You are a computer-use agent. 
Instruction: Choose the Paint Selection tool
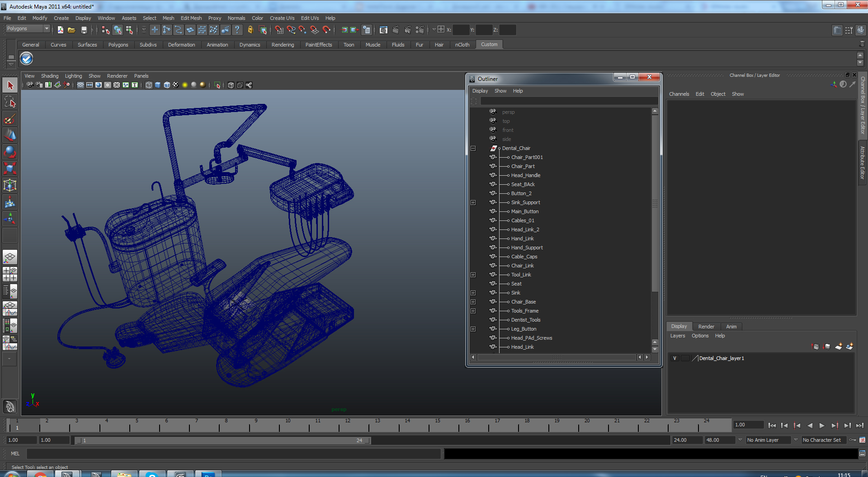[x=10, y=118]
